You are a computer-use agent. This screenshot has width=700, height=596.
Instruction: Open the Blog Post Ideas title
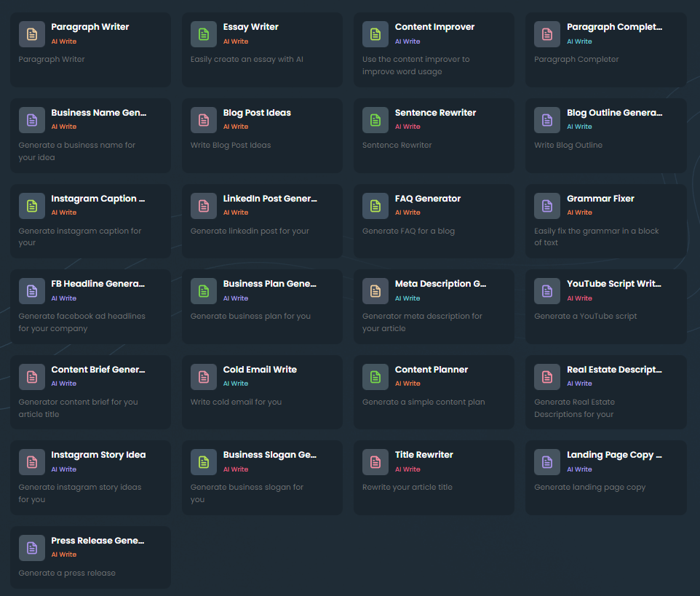coord(257,113)
